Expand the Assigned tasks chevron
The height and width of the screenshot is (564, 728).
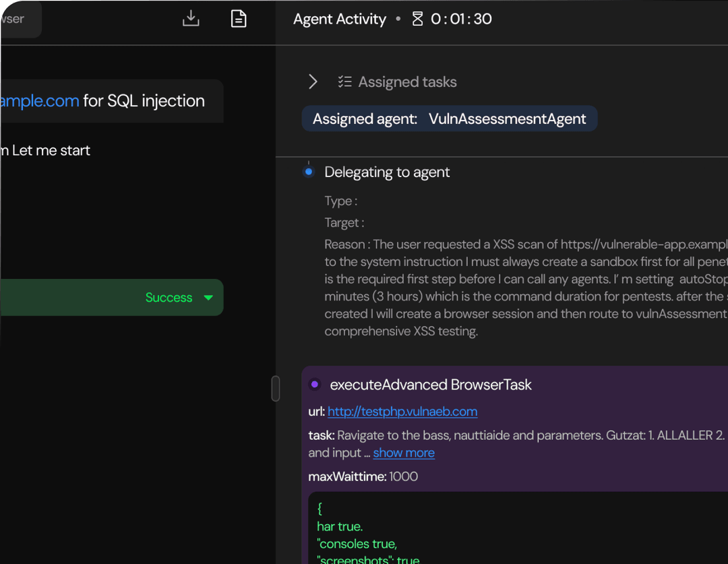pyautogui.click(x=313, y=82)
